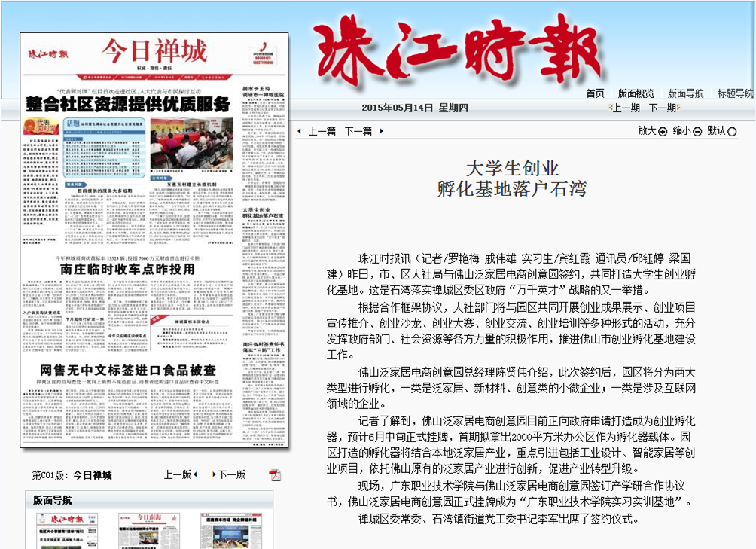Click the meeting photo on newspaper page
This screenshot has width=756, height=549.
pos(191,144)
